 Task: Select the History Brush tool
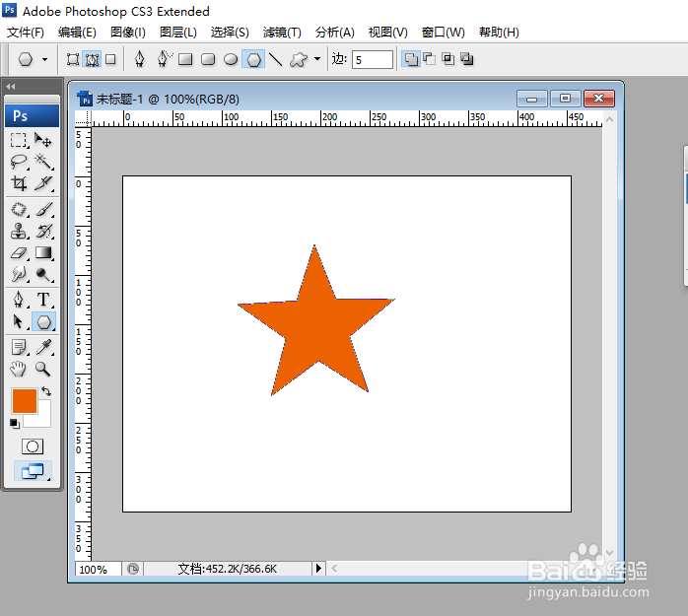tap(43, 231)
